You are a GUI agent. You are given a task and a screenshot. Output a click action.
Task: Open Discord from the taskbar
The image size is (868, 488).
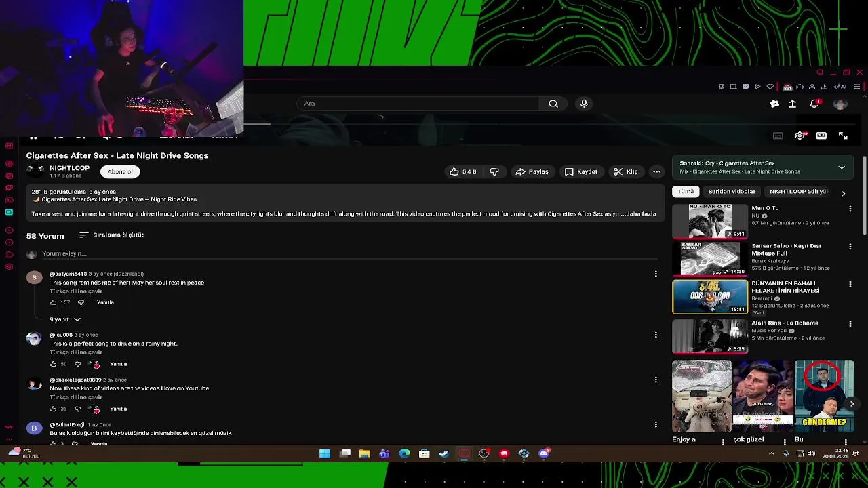tap(544, 453)
